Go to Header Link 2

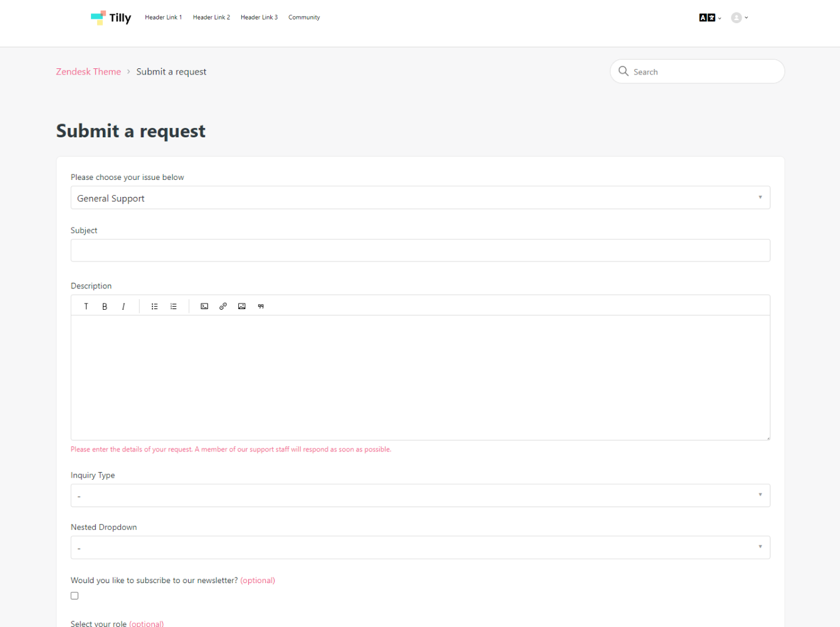pos(211,18)
